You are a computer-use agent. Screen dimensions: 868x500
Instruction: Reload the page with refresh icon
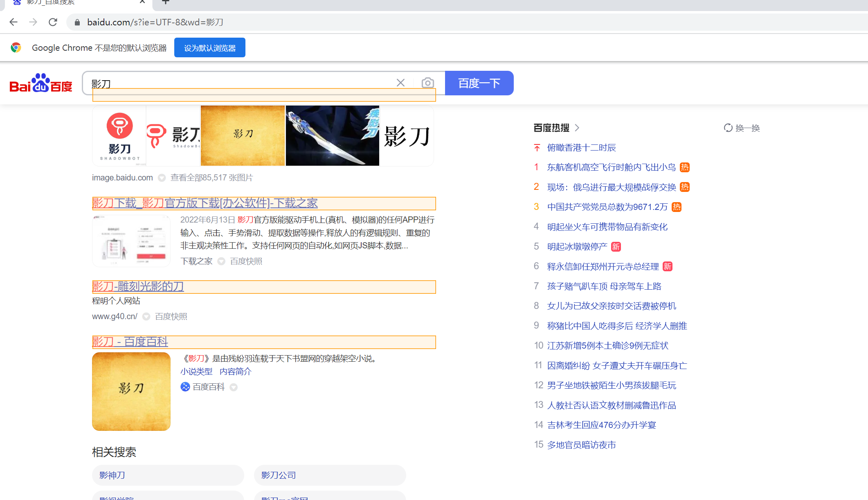53,22
